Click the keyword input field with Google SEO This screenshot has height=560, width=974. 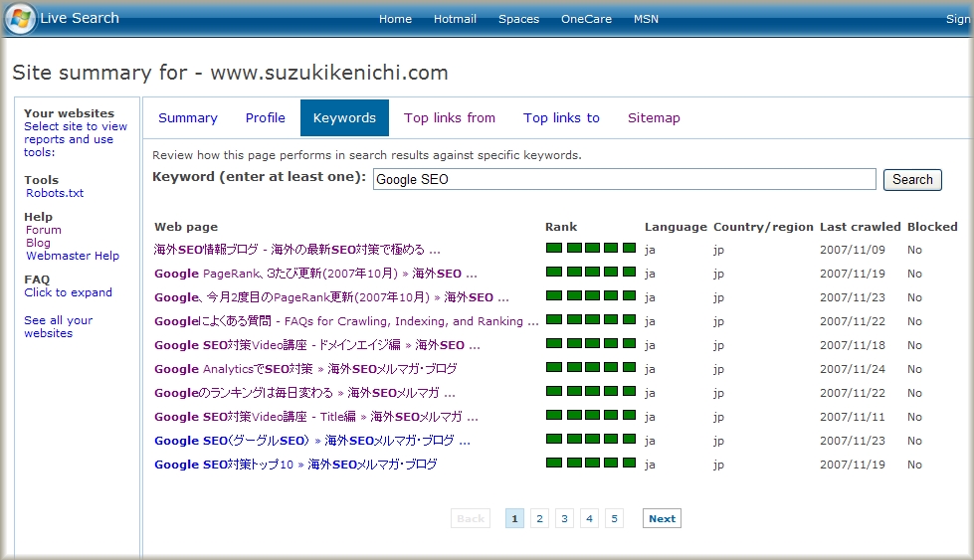(624, 179)
